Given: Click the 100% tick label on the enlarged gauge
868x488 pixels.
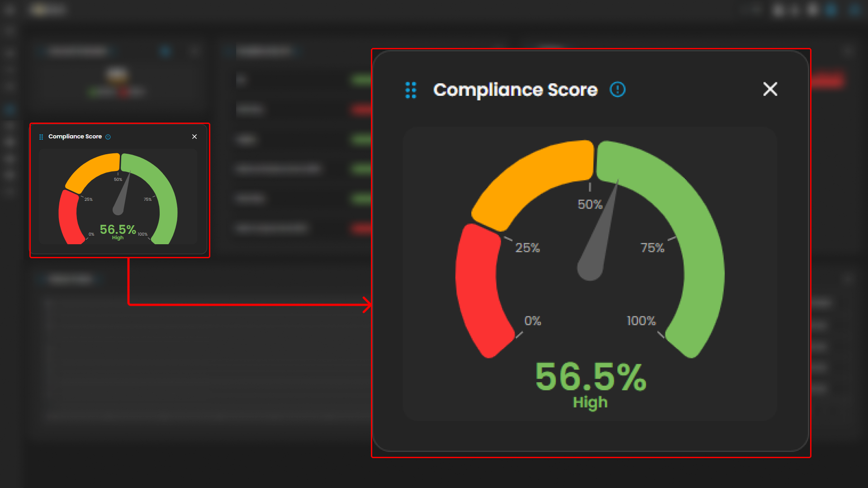Looking at the screenshot, I should pyautogui.click(x=641, y=321).
